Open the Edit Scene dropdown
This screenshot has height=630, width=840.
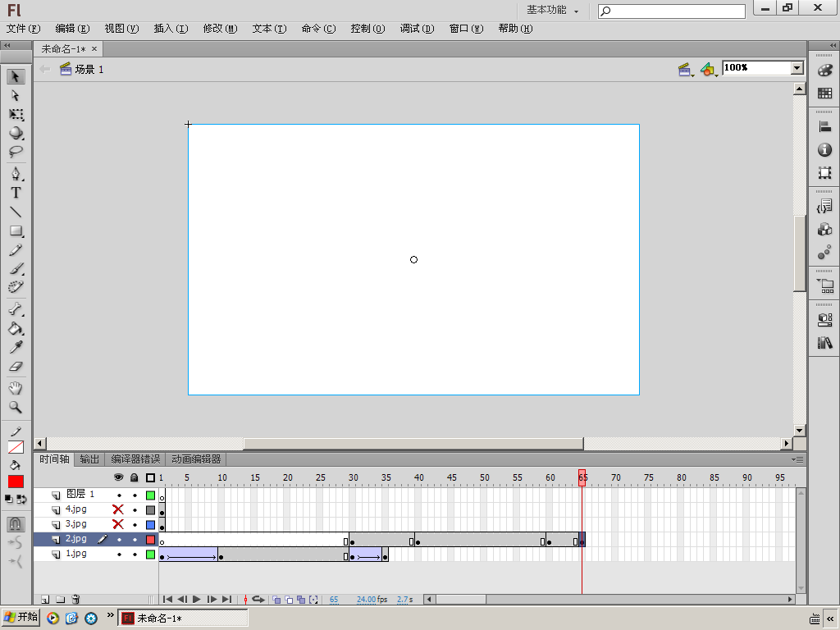685,70
